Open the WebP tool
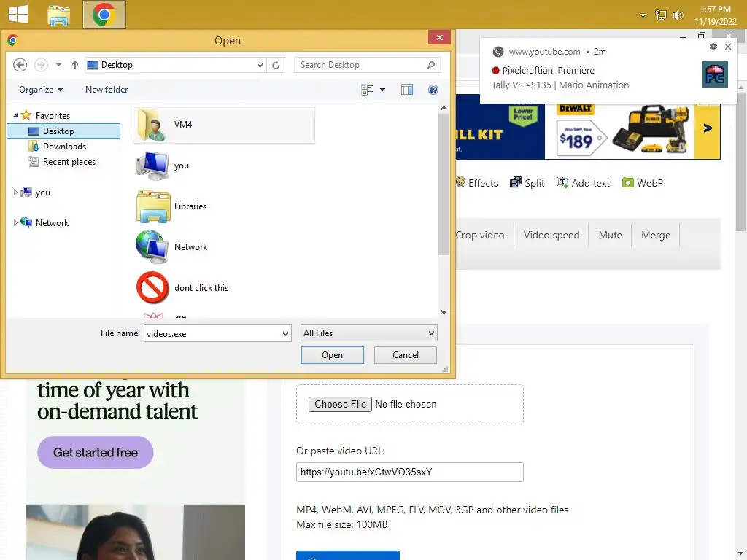This screenshot has height=560, width=747. (x=643, y=183)
